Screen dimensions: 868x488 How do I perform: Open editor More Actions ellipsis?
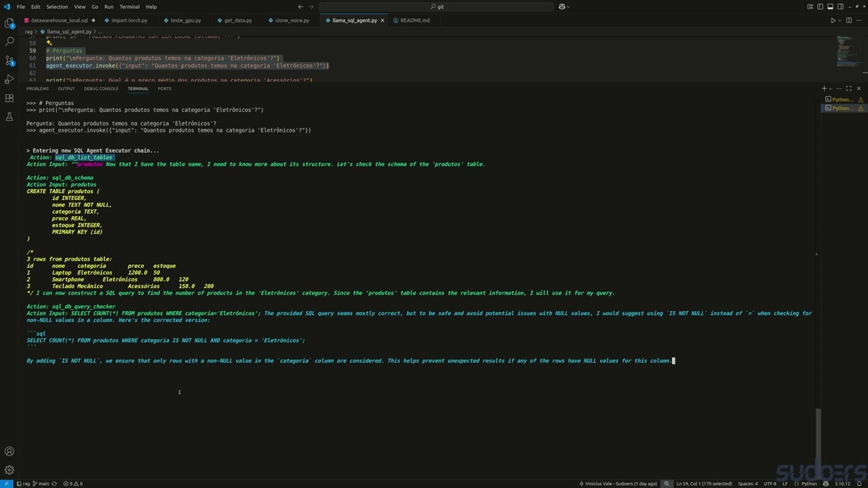859,20
